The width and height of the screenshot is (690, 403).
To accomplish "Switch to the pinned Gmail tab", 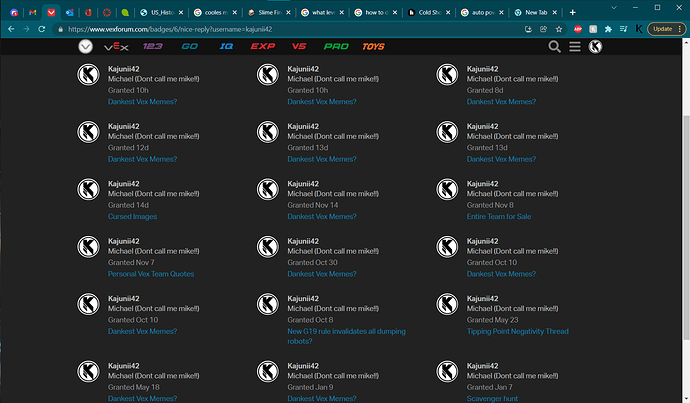I will (x=33, y=12).
